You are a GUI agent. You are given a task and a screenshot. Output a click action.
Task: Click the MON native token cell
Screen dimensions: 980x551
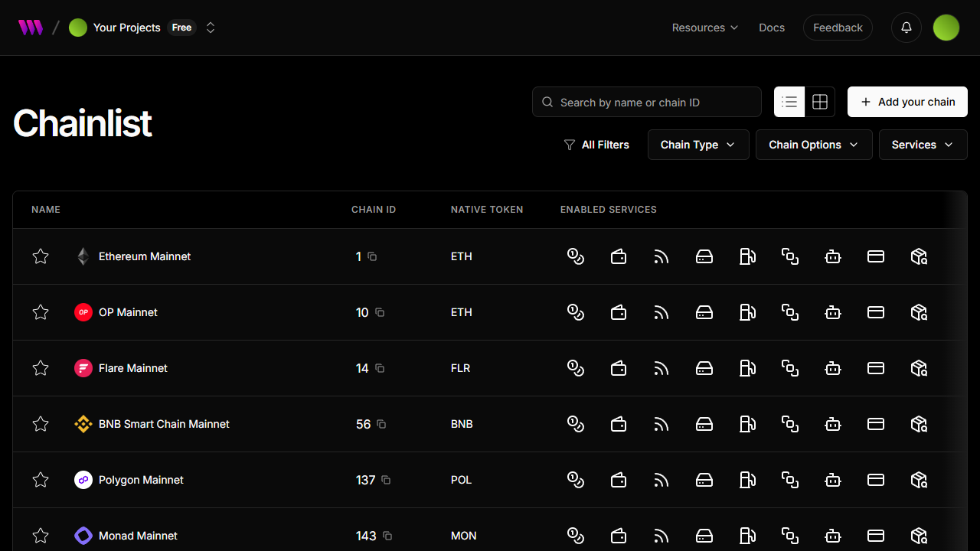464,536
